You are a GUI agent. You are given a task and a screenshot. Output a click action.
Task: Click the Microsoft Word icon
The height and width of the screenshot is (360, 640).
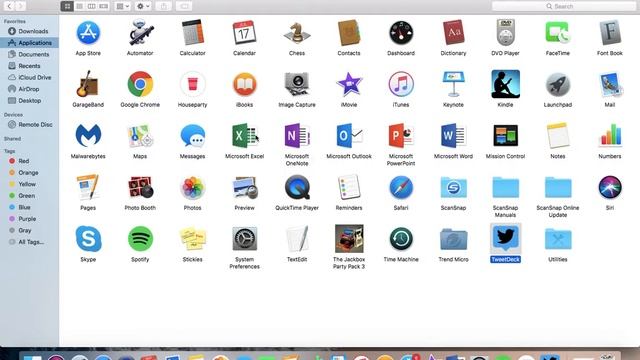click(453, 136)
